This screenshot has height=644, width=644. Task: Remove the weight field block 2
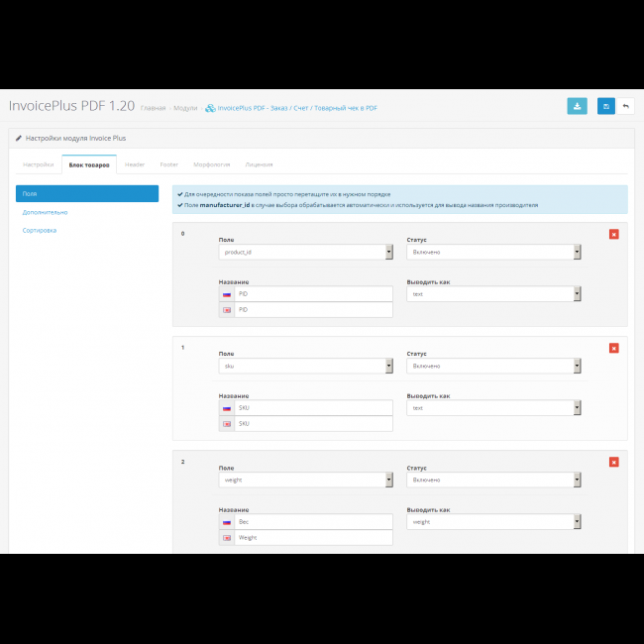[x=613, y=462]
